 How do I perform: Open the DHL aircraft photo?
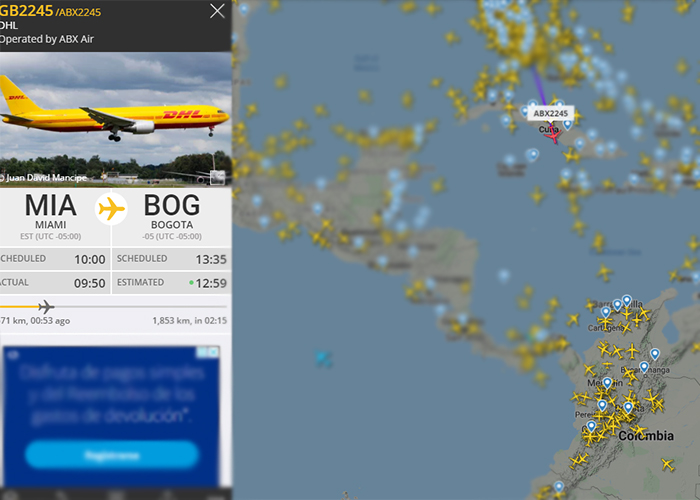[116, 119]
